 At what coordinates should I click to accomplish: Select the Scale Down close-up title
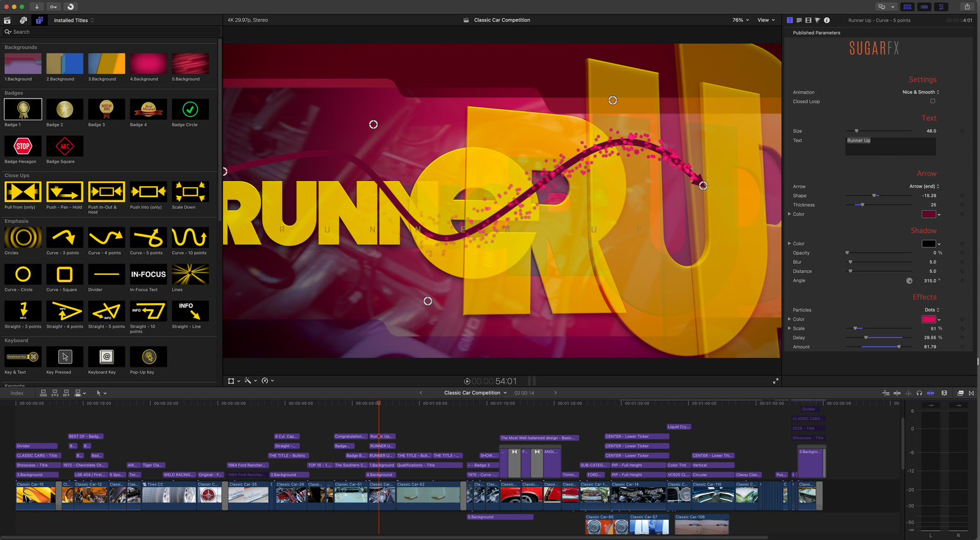190,192
